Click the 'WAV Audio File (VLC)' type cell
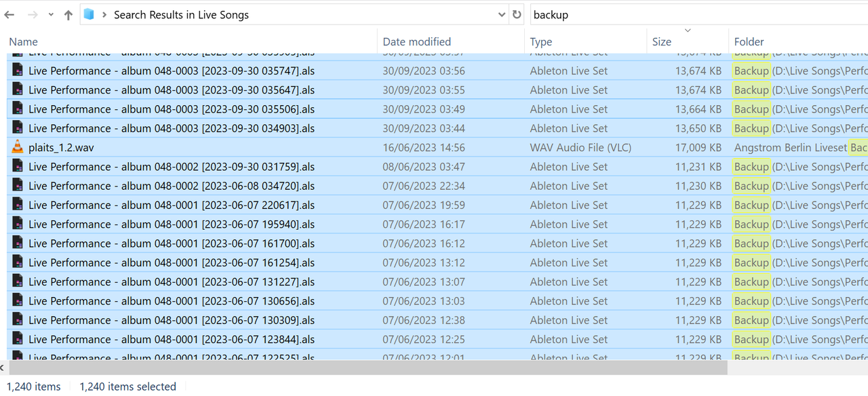 [580, 147]
